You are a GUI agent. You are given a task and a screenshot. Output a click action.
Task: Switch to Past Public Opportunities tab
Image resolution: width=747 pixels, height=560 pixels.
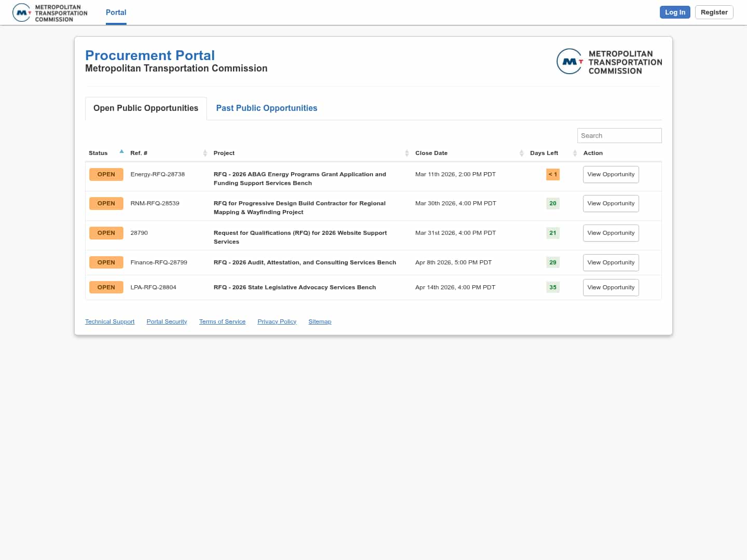[266, 108]
